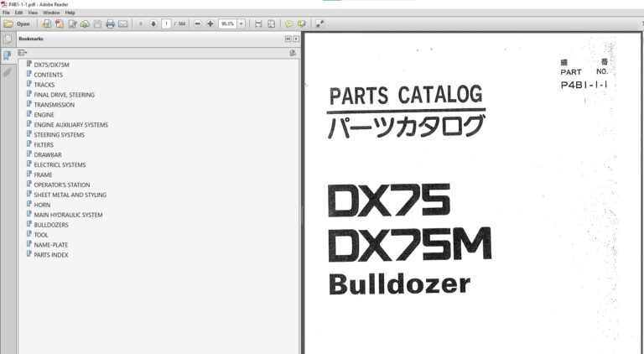Click the page number field
The image size is (644, 354).
coord(166,23)
